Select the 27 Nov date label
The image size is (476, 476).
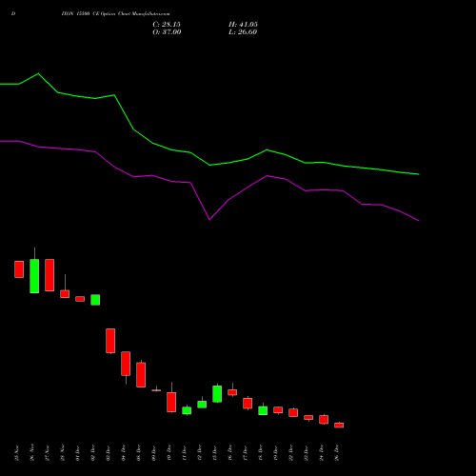[x=48, y=453]
